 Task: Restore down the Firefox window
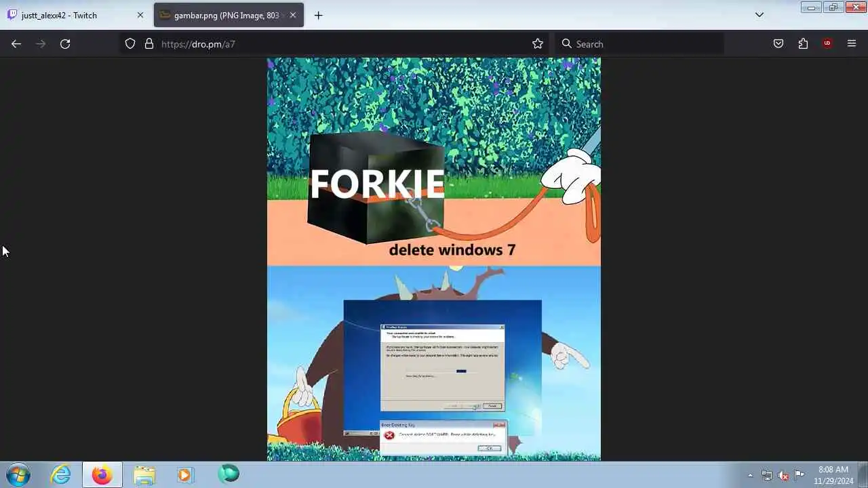pos(833,7)
